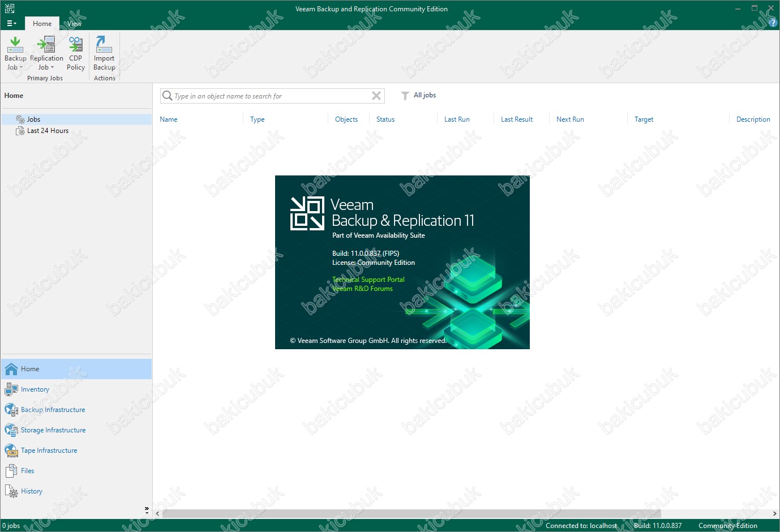Sort by the Status column header

[385, 119]
